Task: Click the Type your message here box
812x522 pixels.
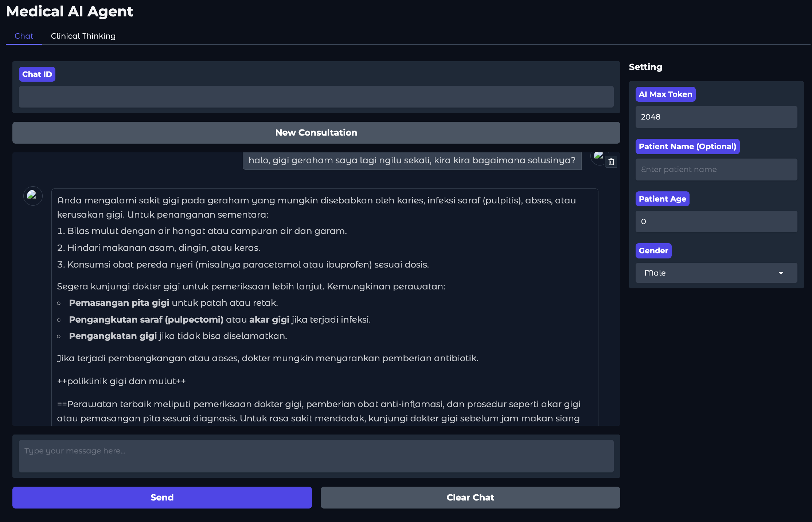Action: click(316, 456)
